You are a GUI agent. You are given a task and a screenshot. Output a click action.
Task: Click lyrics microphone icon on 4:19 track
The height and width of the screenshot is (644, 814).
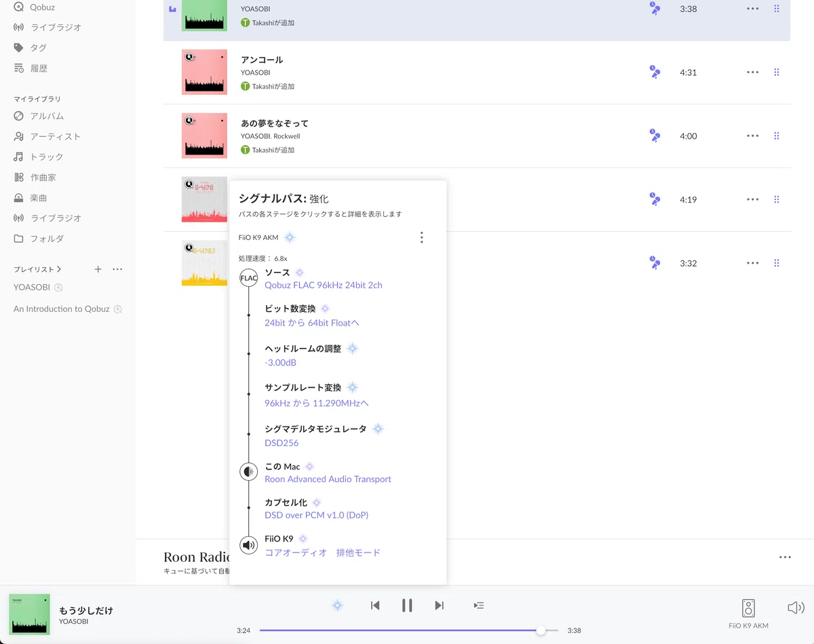[655, 199]
